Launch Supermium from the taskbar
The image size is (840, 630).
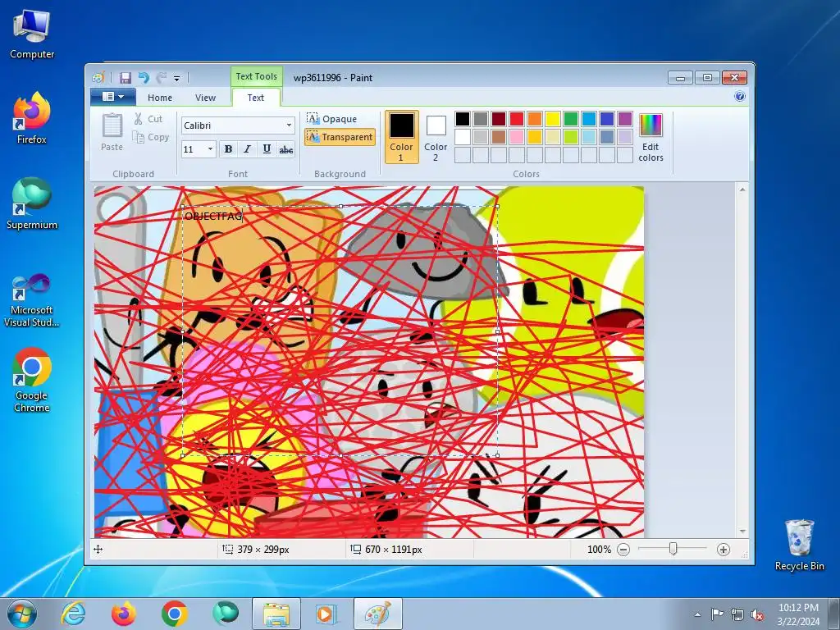click(x=226, y=614)
